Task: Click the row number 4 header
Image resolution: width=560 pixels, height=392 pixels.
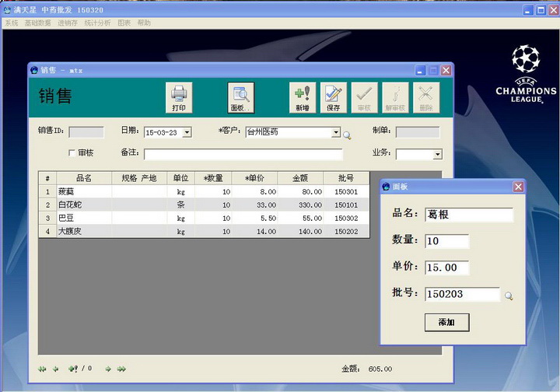Action: [x=47, y=231]
